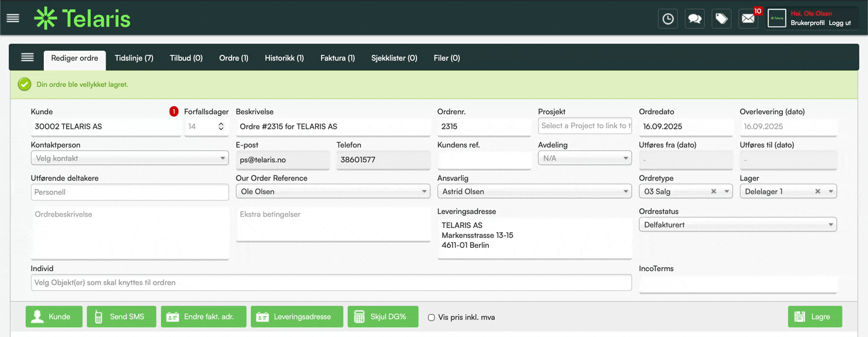Click the Lagre save button

coord(815,317)
